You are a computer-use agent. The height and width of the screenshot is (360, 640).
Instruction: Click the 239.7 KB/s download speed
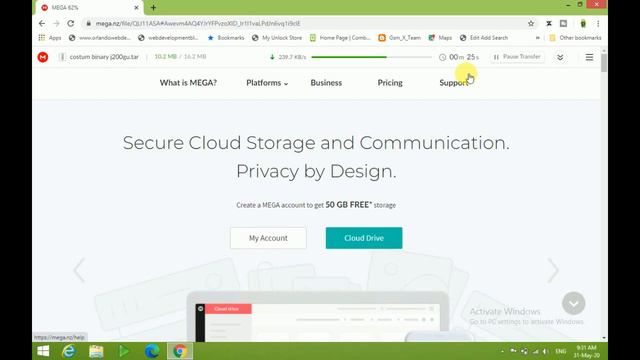click(x=292, y=57)
